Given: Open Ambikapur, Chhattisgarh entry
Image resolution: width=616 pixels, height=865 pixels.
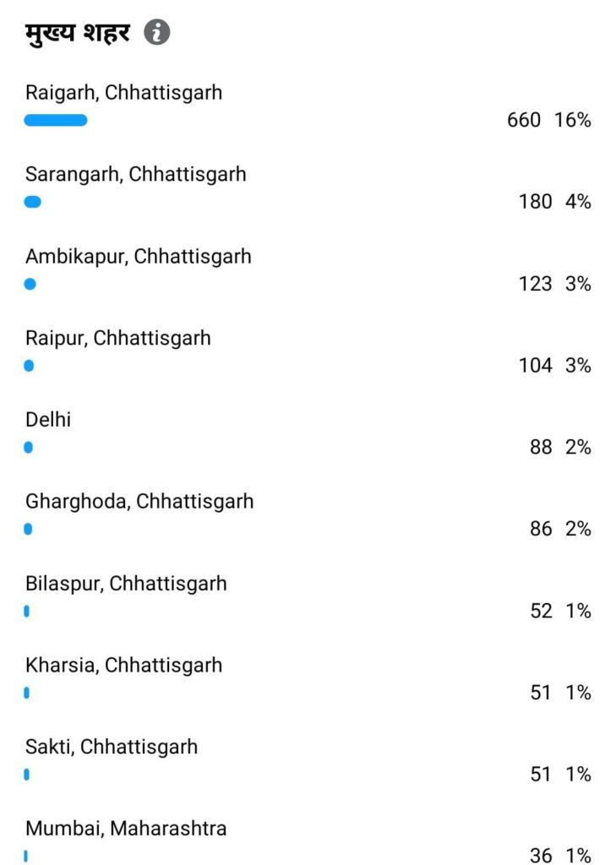Looking at the screenshot, I should (x=138, y=256).
